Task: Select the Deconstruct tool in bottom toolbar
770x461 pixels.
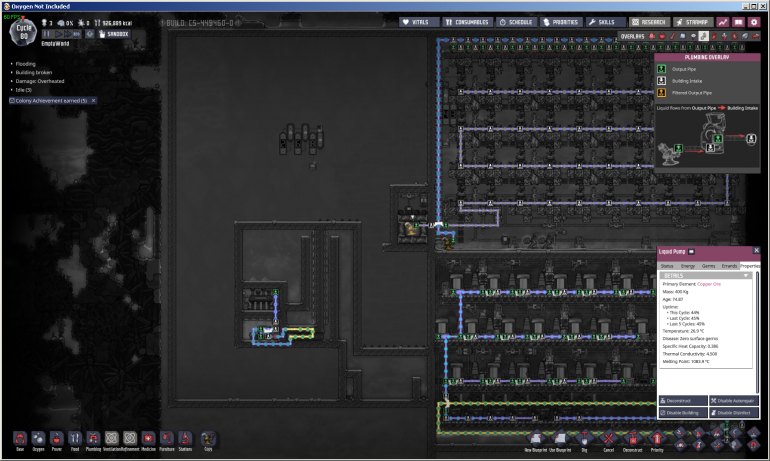Action: tap(632, 439)
